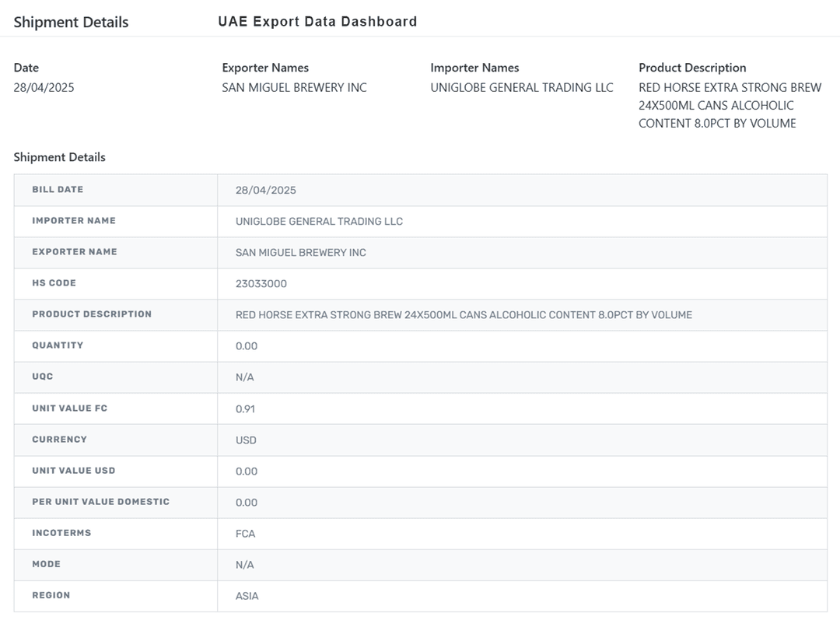Viewport: 840px width, 624px height.
Task: Click the Bill Date value in table
Action: 265,190
